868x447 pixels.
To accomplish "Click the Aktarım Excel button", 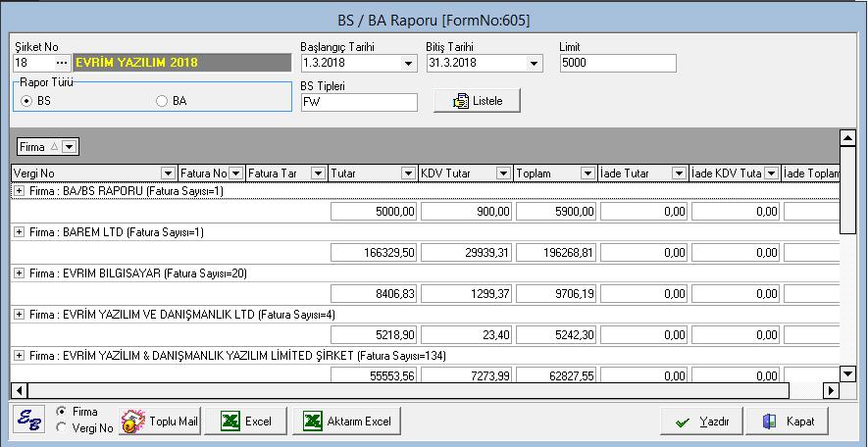I will (x=346, y=422).
